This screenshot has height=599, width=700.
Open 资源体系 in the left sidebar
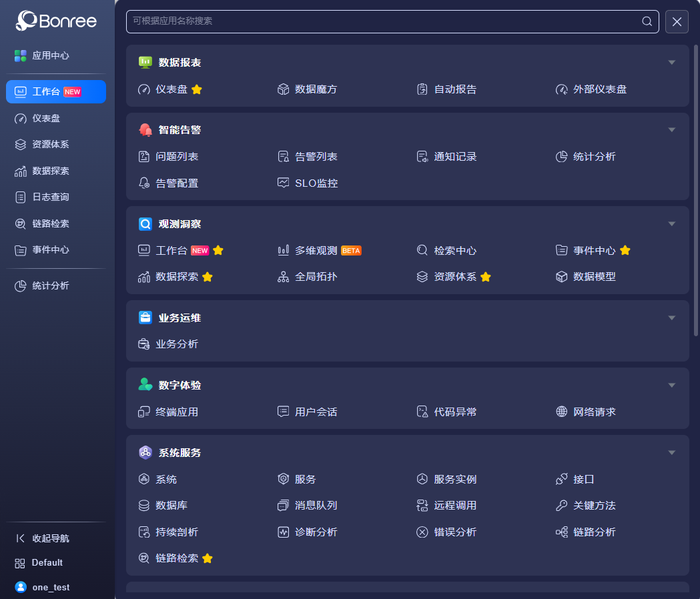(x=51, y=144)
